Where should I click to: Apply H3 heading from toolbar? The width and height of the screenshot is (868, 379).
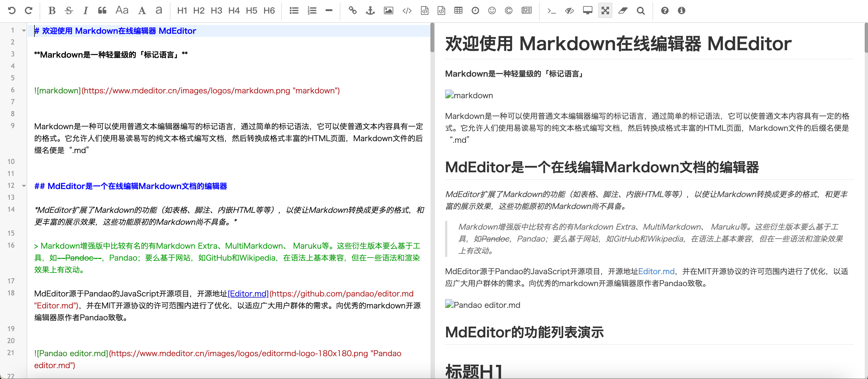[x=216, y=11]
